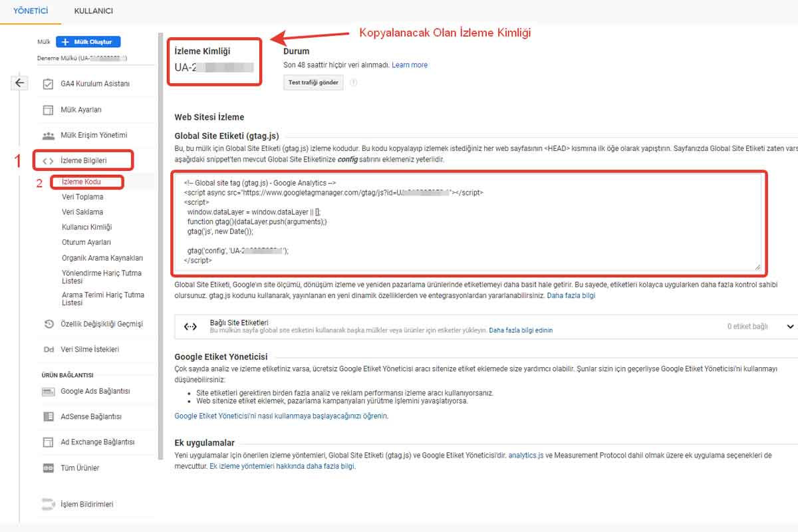Click the Test trafiği gönder button
Image resolution: width=798 pixels, height=532 pixels.
(313, 82)
